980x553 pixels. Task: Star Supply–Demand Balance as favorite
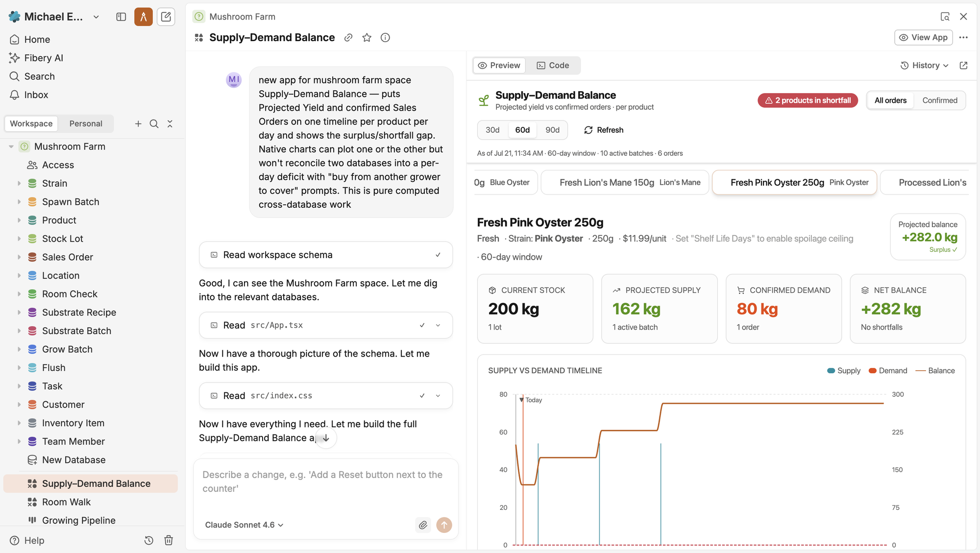(367, 38)
